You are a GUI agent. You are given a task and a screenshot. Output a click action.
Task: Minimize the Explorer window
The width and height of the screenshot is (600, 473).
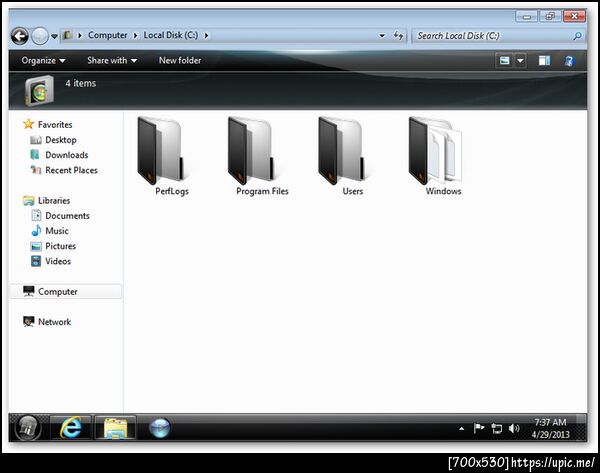(x=527, y=16)
